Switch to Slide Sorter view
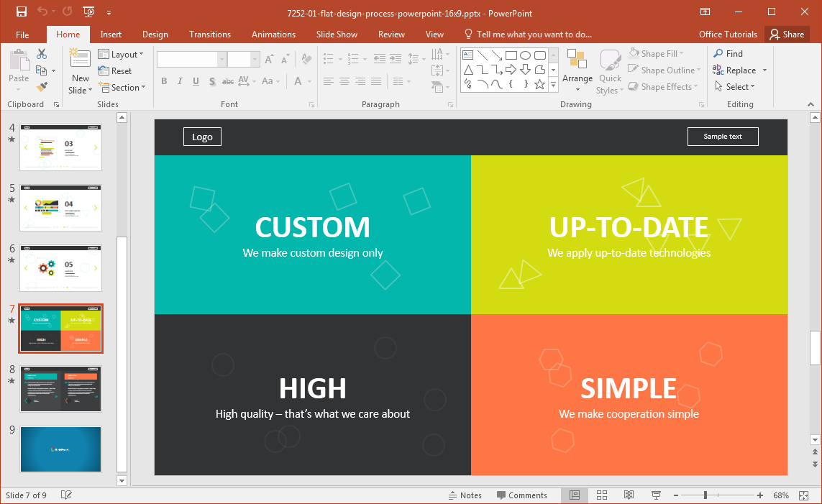The height and width of the screenshot is (504, 822). tap(602, 495)
